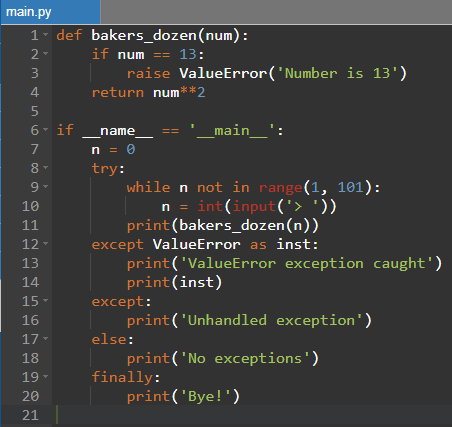Click the string 'Number is 13'
The width and height of the screenshot is (452, 427).
pyautogui.click(x=337, y=73)
